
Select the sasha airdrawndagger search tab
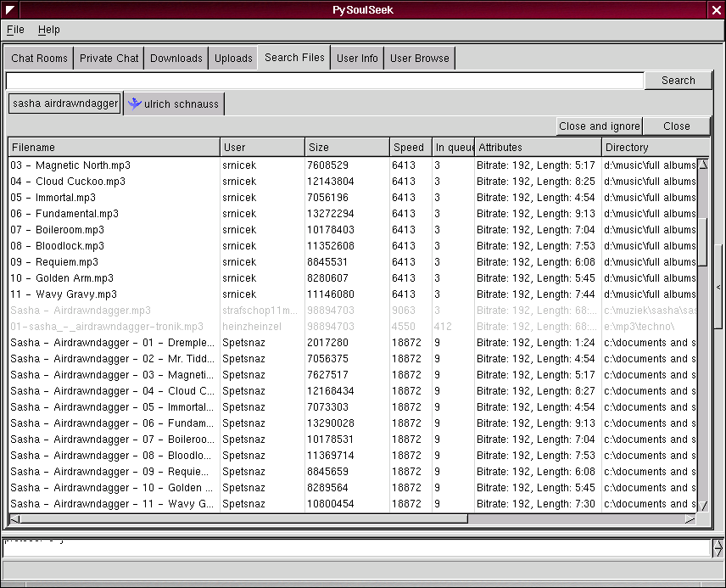point(65,104)
